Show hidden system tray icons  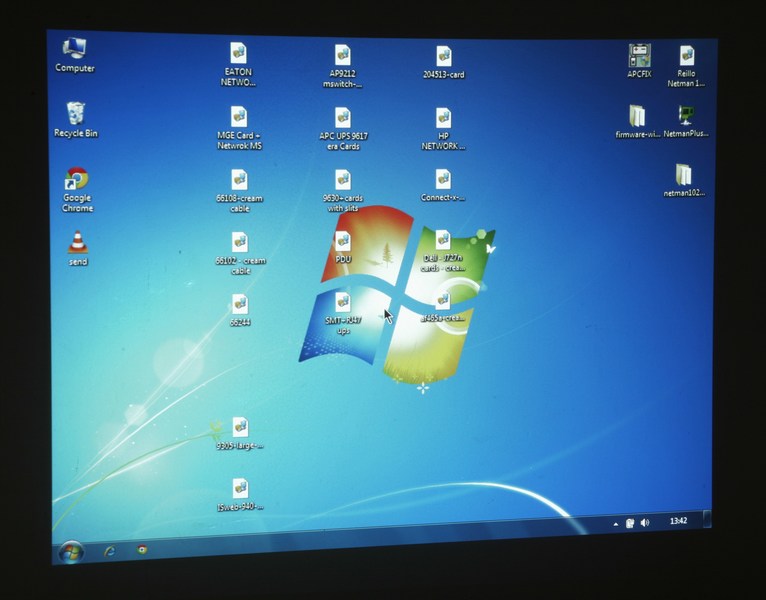[616, 524]
